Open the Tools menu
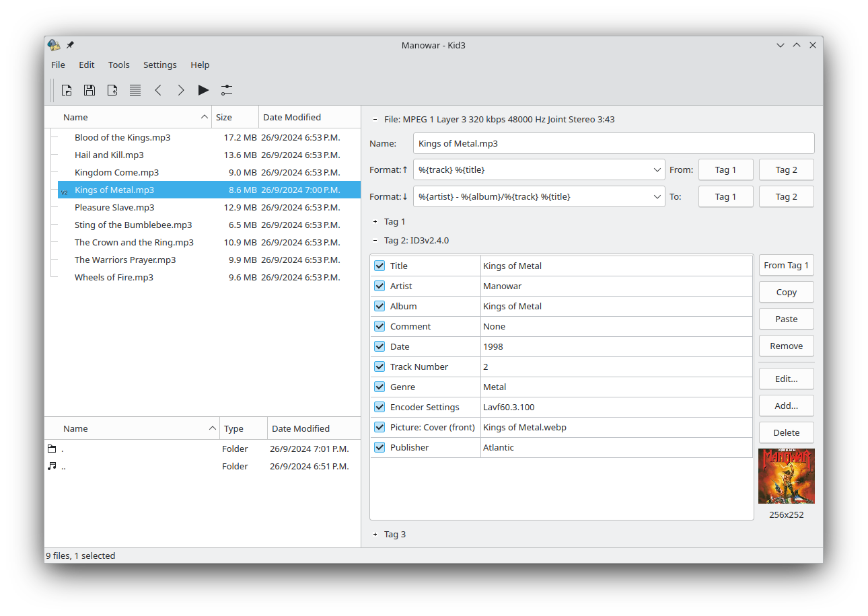 [x=118, y=65]
